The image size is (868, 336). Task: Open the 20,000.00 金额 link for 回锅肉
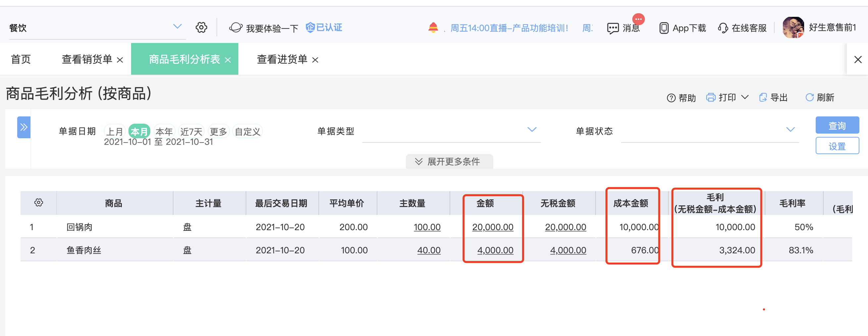(x=493, y=227)
